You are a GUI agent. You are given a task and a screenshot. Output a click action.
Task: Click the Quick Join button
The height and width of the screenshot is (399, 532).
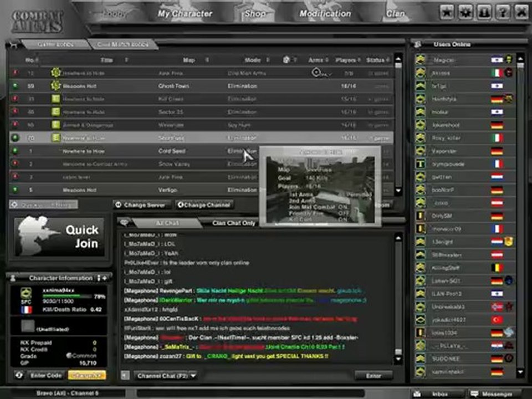59,237
